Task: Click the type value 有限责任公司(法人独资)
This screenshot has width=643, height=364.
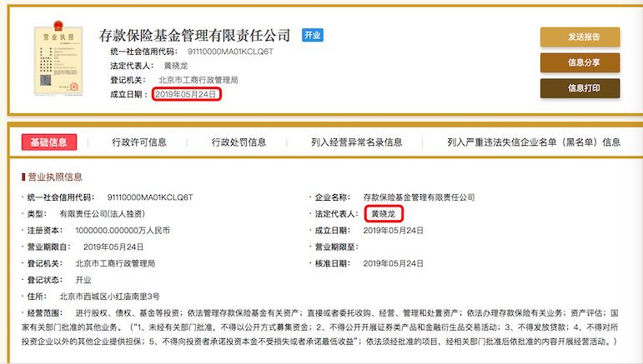Action: point(102,214)
